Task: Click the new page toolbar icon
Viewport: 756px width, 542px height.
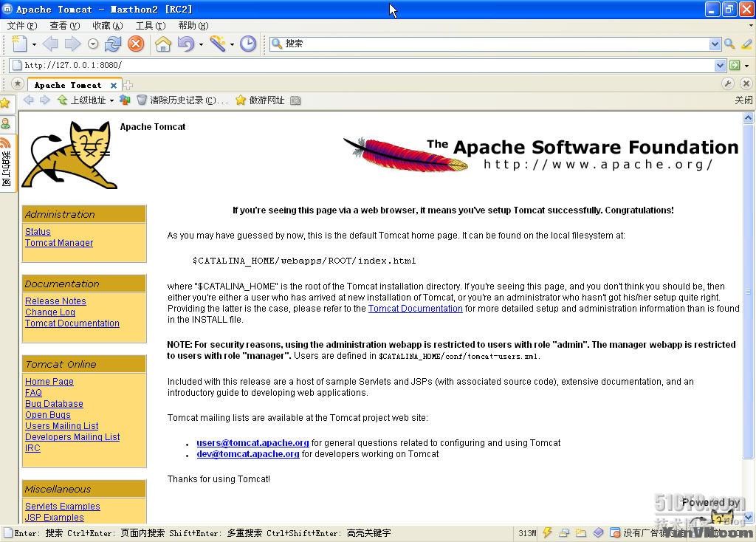Action: tap(19, 44)
